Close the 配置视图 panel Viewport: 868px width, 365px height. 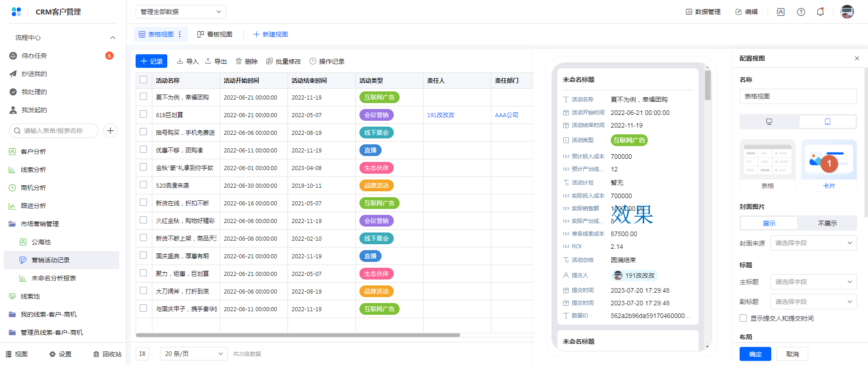[x=857, y=58]
